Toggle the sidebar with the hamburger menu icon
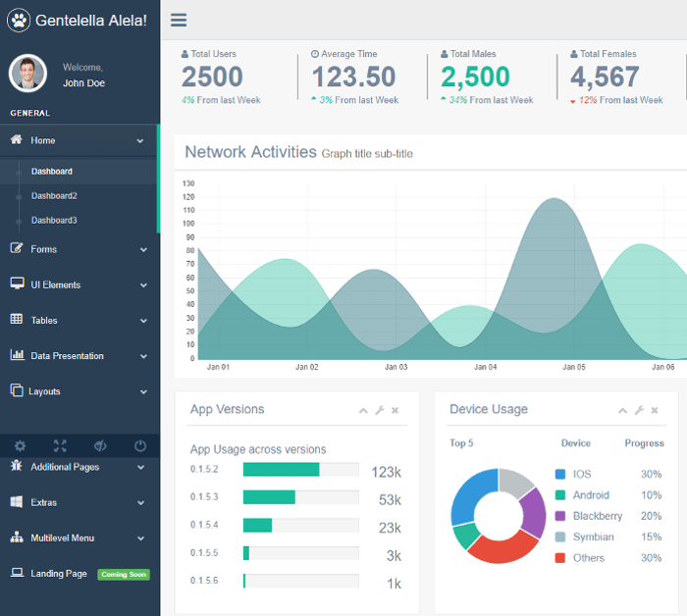The width and height of the screenshot is (687, 616). pyautogui.click(x=178, y=20)
